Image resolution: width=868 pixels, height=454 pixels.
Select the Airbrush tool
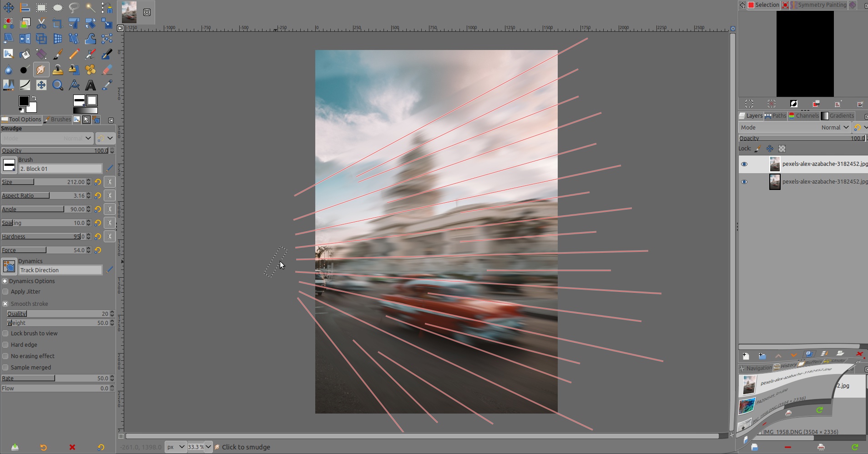pos(91,54)
